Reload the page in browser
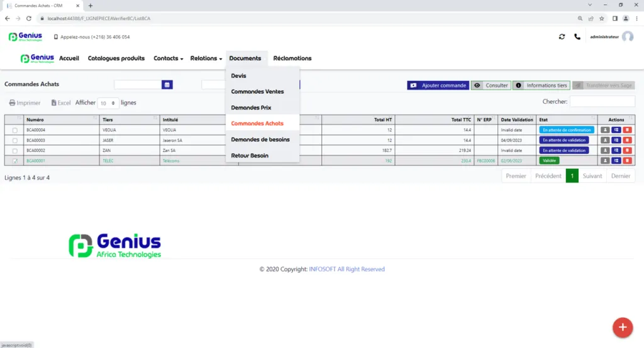The width and height of the screenshot is (644, 348). tap(29, 18)
